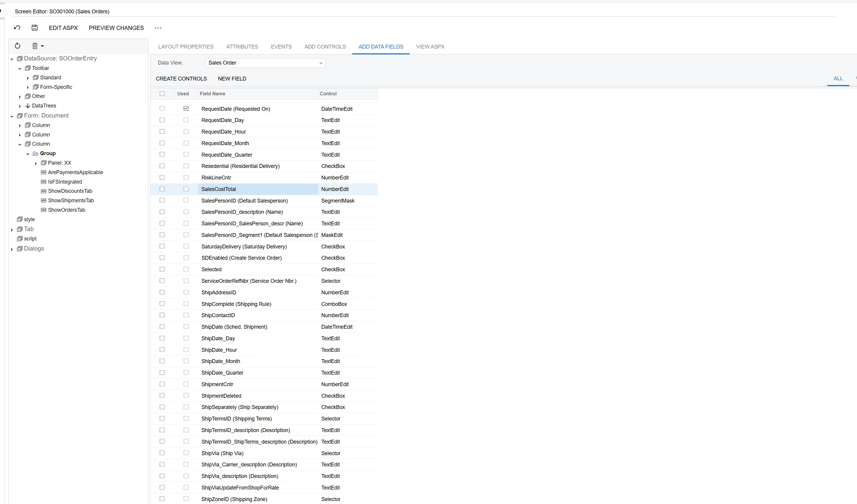Expand the Panel: XX tree node
Image resolution: width=857 pixels, height=504 pixels.
pyautogui.click(x=36, y=163)
